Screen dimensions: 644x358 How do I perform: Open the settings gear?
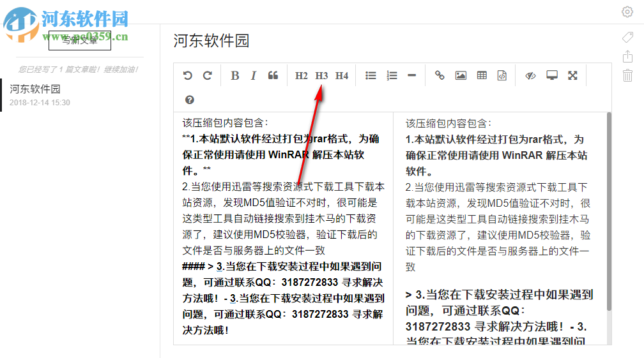pyautogui.click(x=627, y=12)
